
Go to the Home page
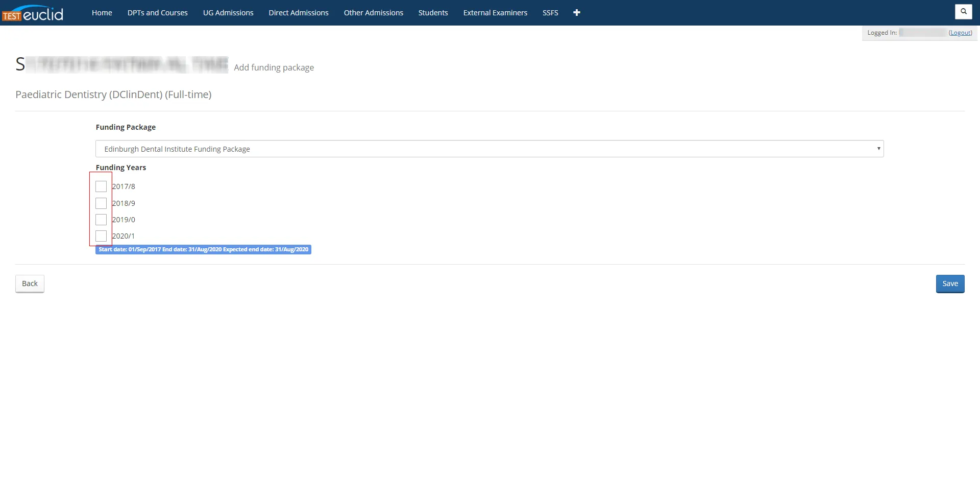pyautogui.click(x=102, y=13)
